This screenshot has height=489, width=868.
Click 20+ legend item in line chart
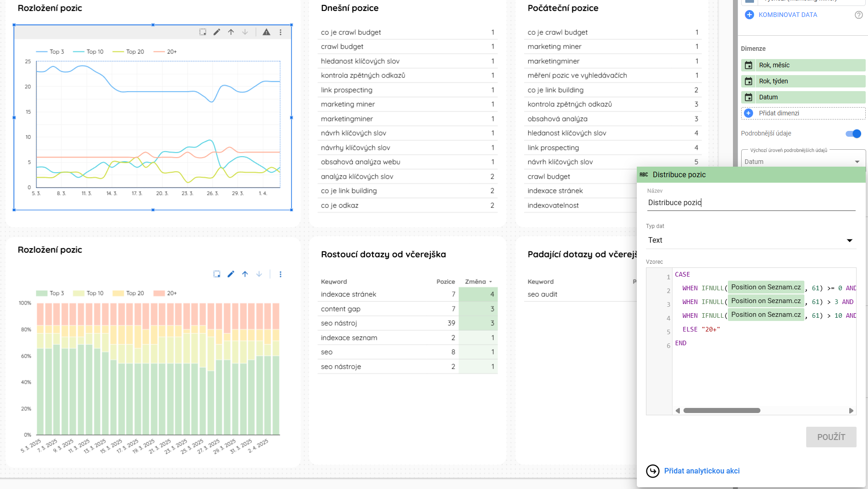tap(166, 52)
